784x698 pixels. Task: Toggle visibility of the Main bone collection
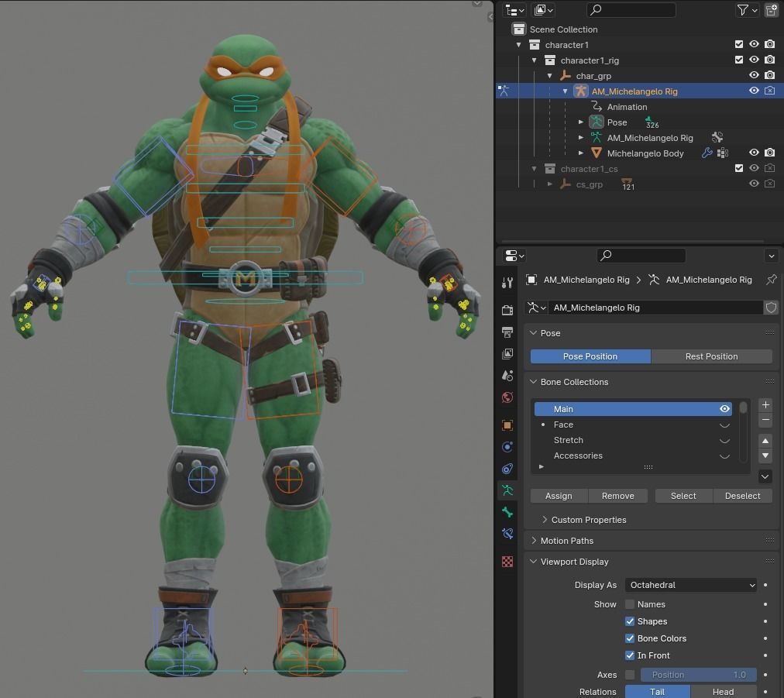pos(724,409)
